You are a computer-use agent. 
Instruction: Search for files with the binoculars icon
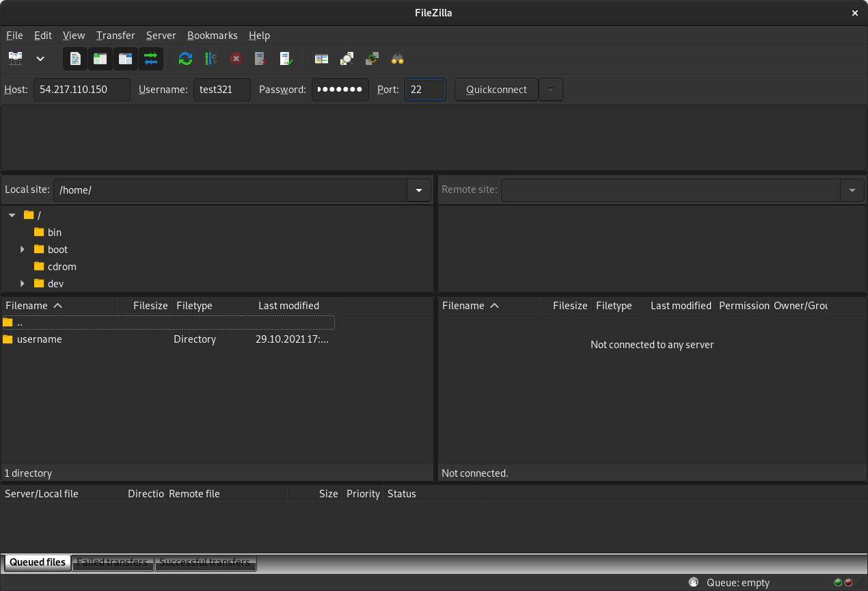pyautogui.click(x=397, y=59)
